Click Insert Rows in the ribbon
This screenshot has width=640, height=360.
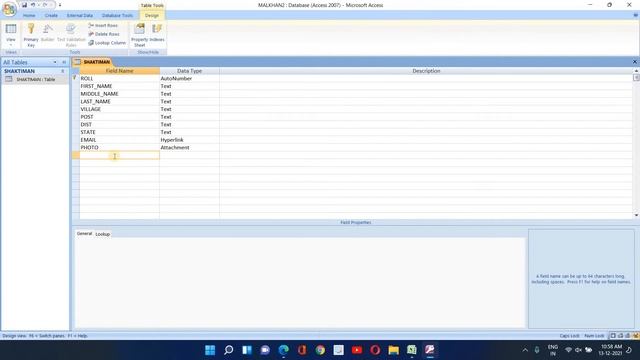[x=103, y=25]
